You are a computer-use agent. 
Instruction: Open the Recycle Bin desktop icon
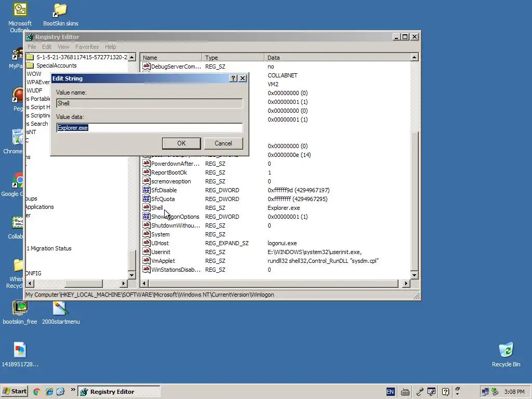tap(506, 354)
